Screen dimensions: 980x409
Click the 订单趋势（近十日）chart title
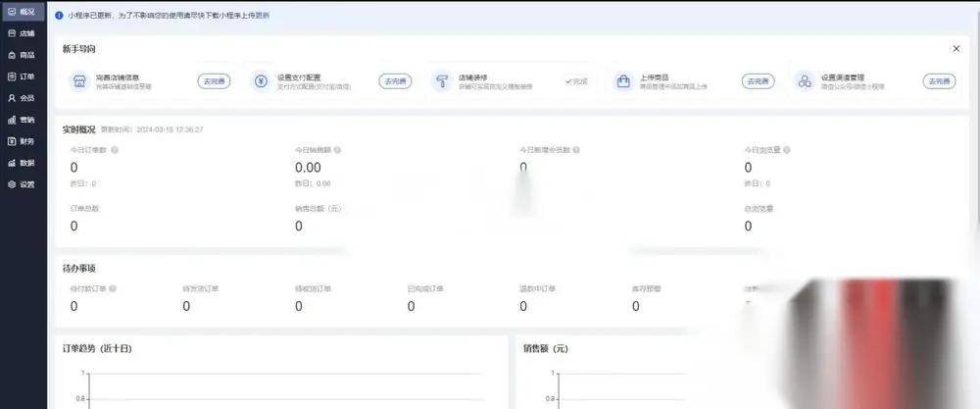coord(97,349)
